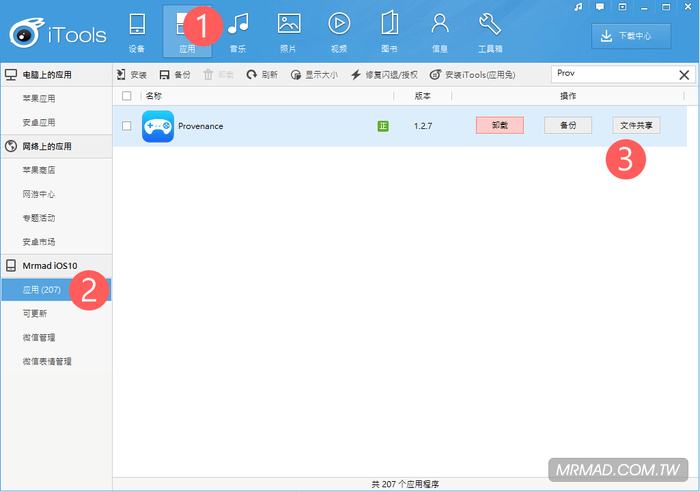Click the Provenance app icon
Viewport: 700px width, 492px height.
tap(158, 126)
